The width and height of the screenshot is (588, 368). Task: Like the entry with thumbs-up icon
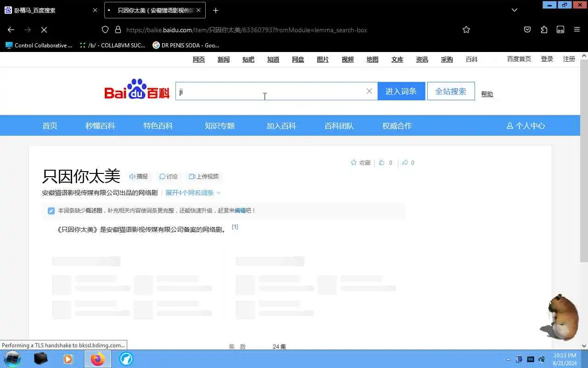[382, 162]
